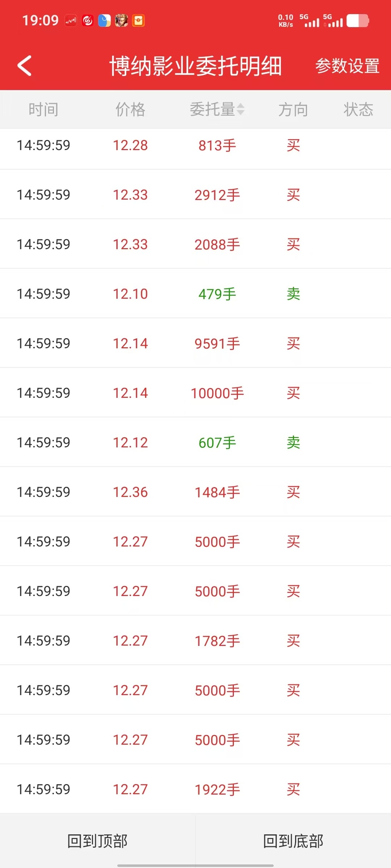The width and height of the screenshot is (391, 868).
Task: Open the 813手 buy order at 12.28
Action: 195,145
